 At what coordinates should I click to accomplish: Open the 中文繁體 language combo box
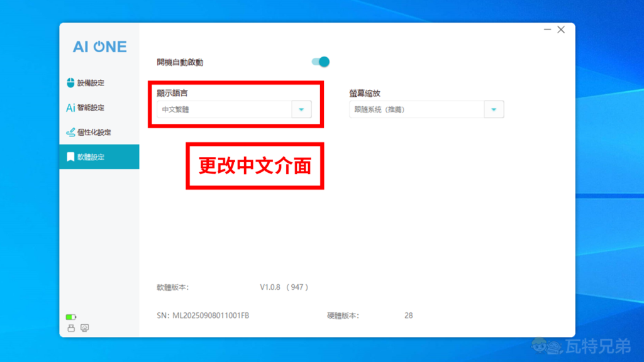(225, 109)
